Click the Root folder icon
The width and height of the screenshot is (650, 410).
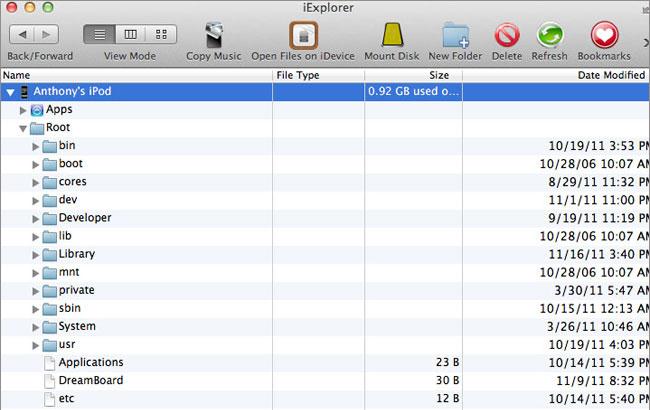(37, 128)
